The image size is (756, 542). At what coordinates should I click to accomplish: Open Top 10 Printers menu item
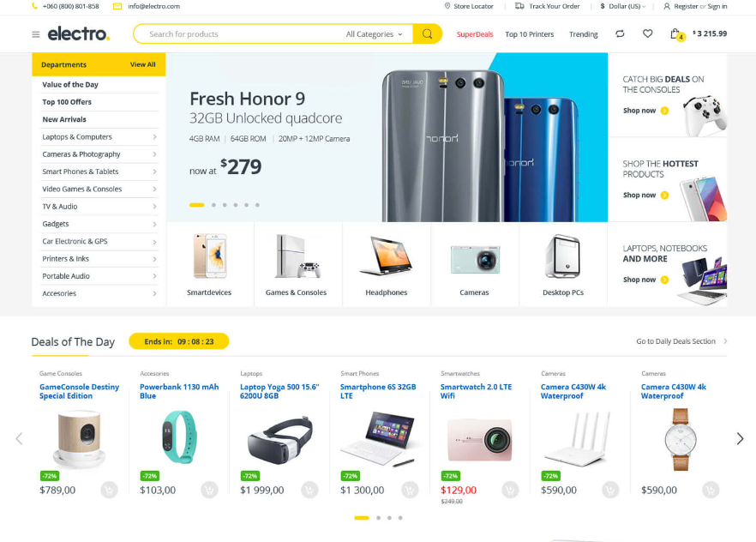pyautogui.click(x=530, y=34)
